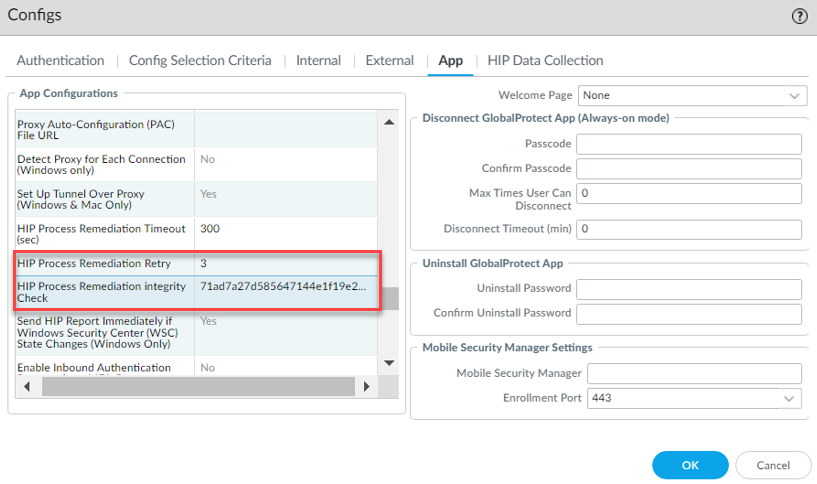Click the horizontal scrollbar right arrow
Viewport: 817px width, 484px height.
click(366, 386)
